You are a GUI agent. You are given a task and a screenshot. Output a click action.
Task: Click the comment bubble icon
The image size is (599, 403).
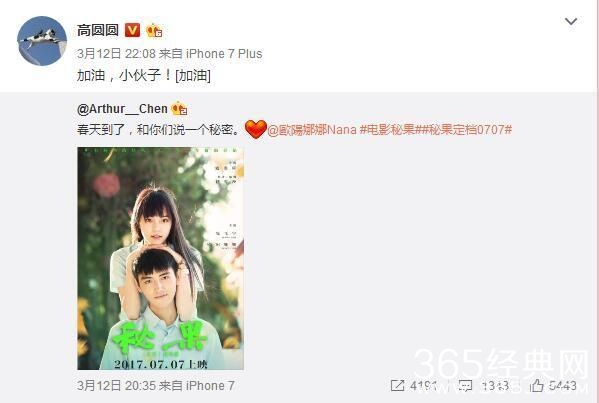(465, 385)
